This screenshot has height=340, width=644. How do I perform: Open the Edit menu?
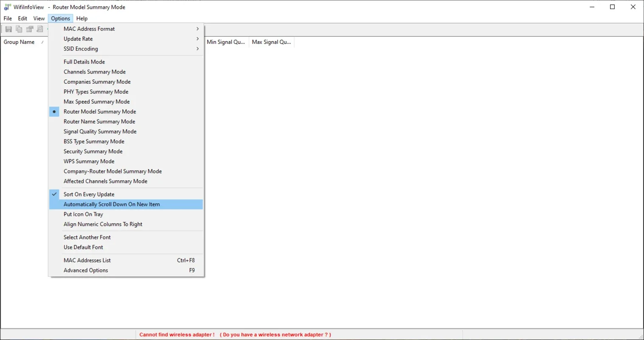22,18
